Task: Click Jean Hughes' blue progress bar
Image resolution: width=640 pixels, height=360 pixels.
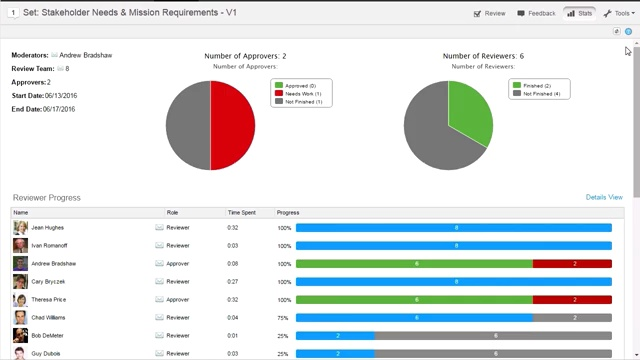Action: tap(454, 228)
